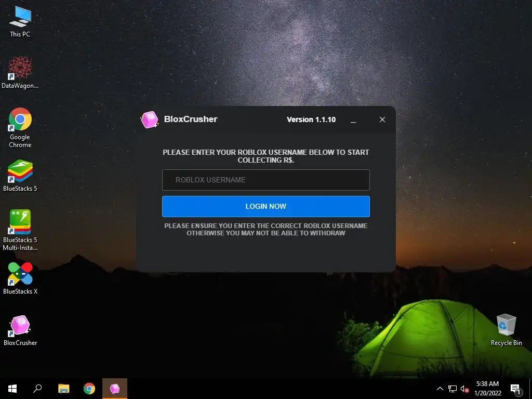Close the BloxCrusher window

coord(382,119)
